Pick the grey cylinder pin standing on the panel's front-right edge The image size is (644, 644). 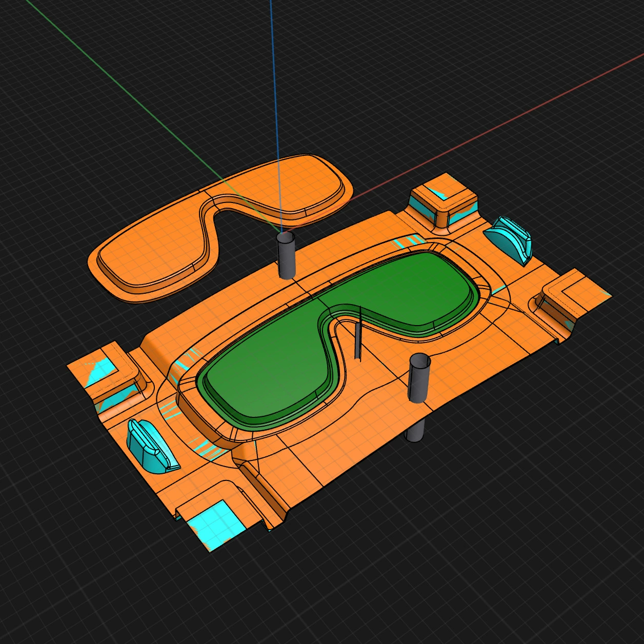(x=419, y=377)
